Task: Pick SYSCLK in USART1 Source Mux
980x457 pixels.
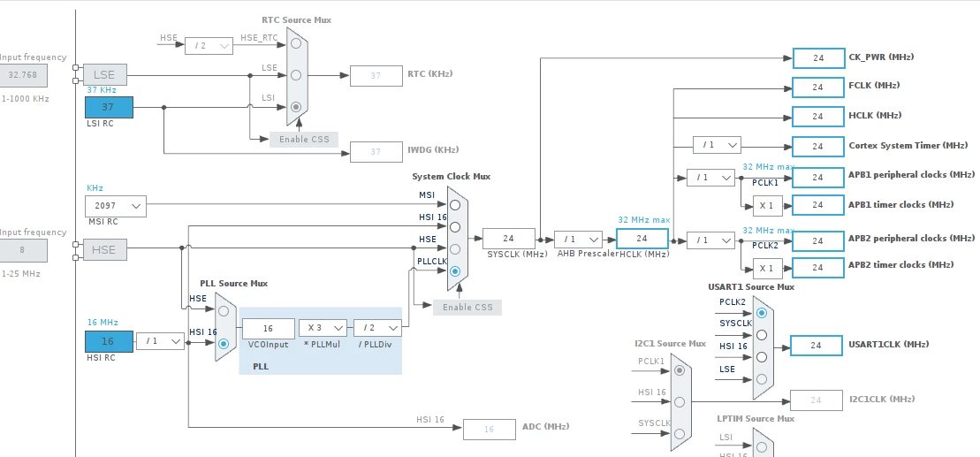Action: point(761,335)
